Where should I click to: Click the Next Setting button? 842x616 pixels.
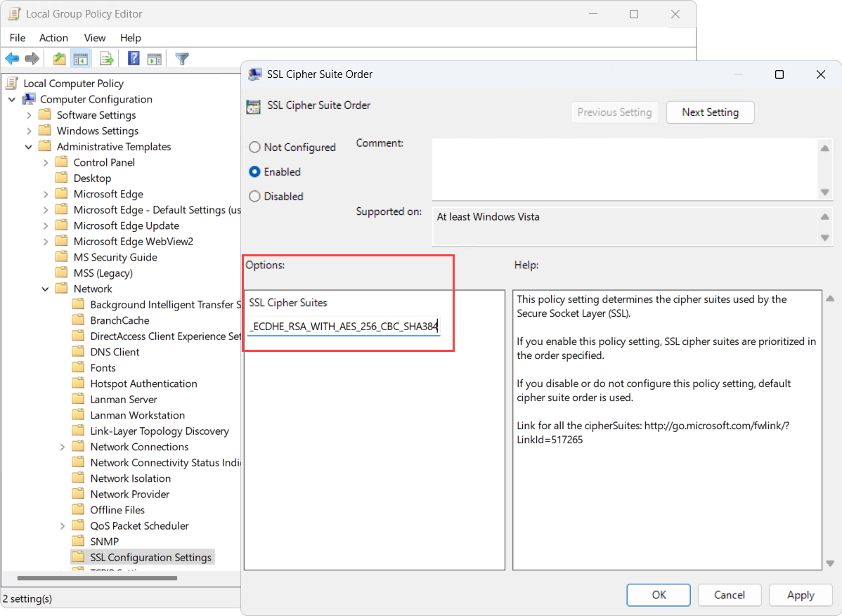click(710, 112)
